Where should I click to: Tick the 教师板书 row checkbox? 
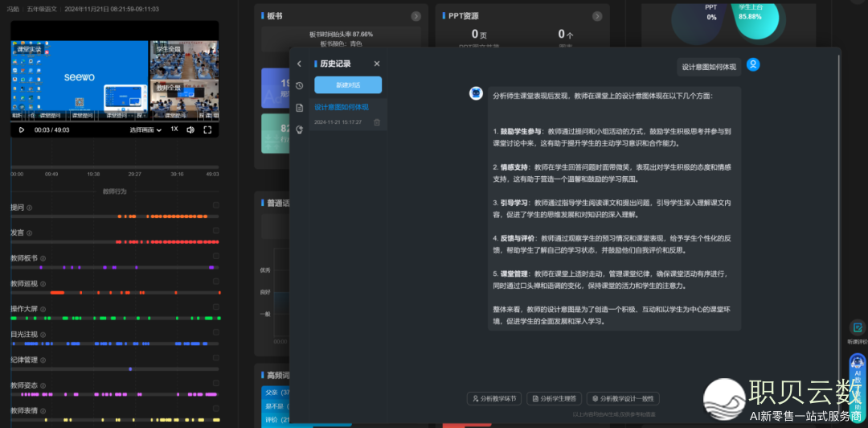[216, 256]
